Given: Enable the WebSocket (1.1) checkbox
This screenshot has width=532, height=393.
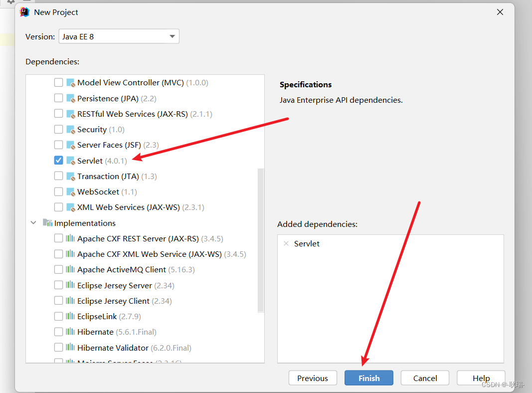Looking at the screenshot, I should (x=58, y=192).
